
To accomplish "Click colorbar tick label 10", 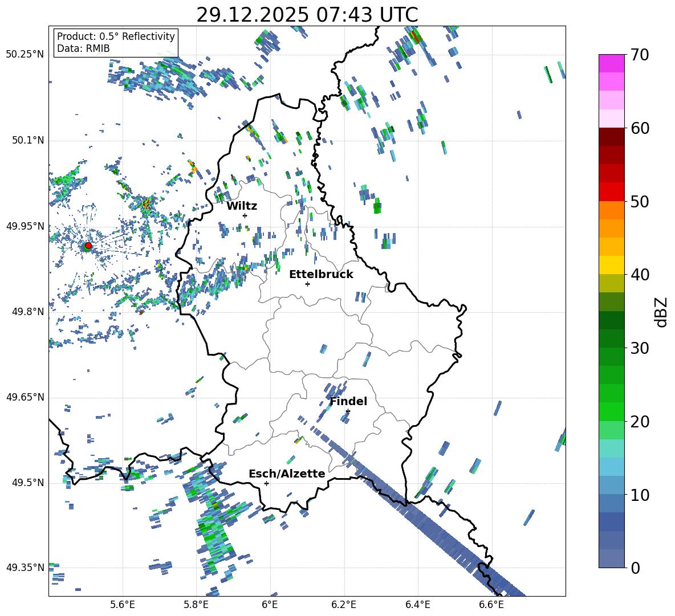I will tap(640, 495).
